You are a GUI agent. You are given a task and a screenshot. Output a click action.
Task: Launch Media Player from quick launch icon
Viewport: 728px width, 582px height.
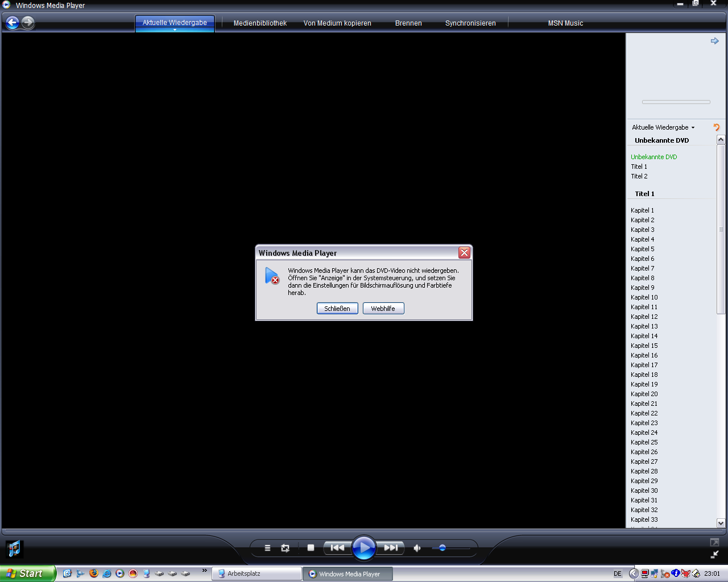(119, 573)
